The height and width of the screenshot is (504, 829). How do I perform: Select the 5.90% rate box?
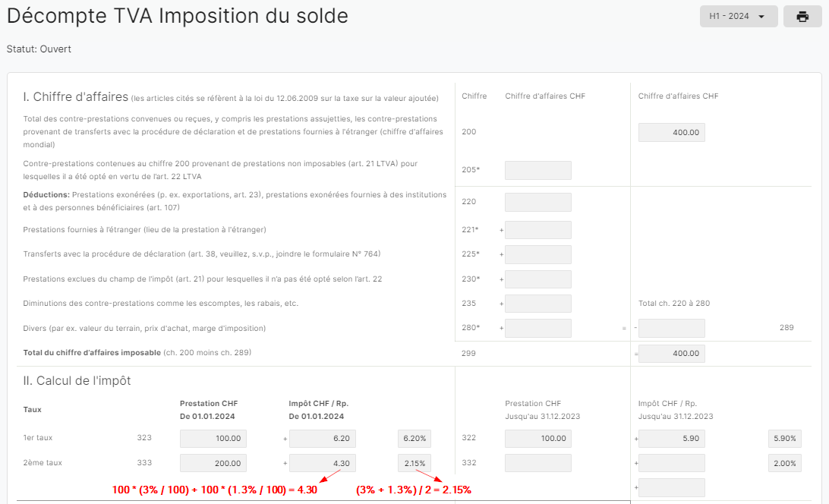[x=785, y=439]
